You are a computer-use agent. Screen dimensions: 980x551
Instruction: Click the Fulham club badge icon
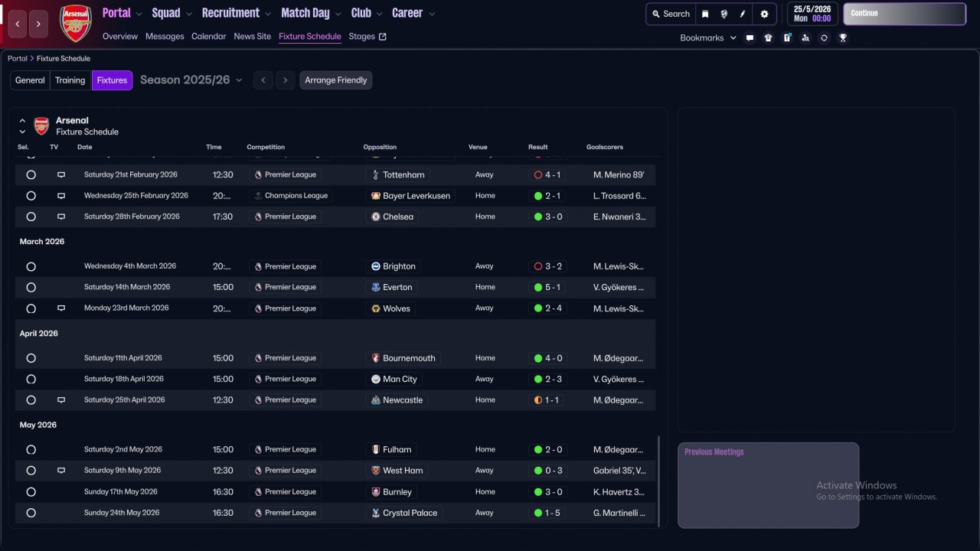pos(375,449)
